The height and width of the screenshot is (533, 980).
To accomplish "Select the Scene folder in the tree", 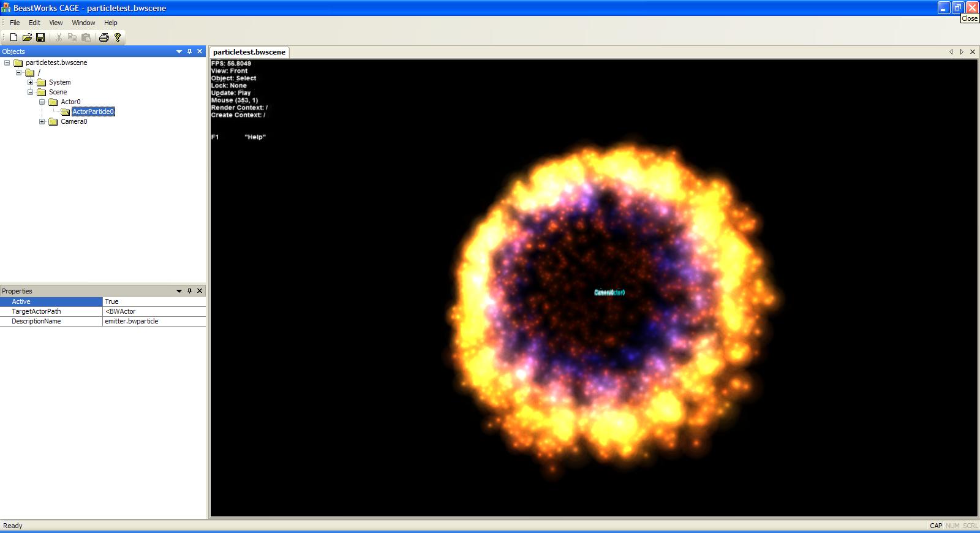I will 58,92.
